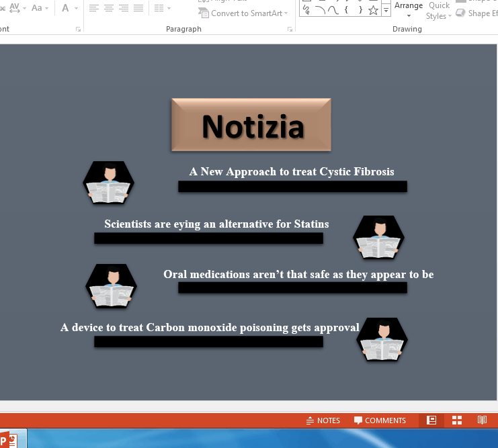Viewport: 498px width, 448px height.
Task: Select text 'A New Approach to treat Cystic Fibrosis'
Action: click(292, 172)
